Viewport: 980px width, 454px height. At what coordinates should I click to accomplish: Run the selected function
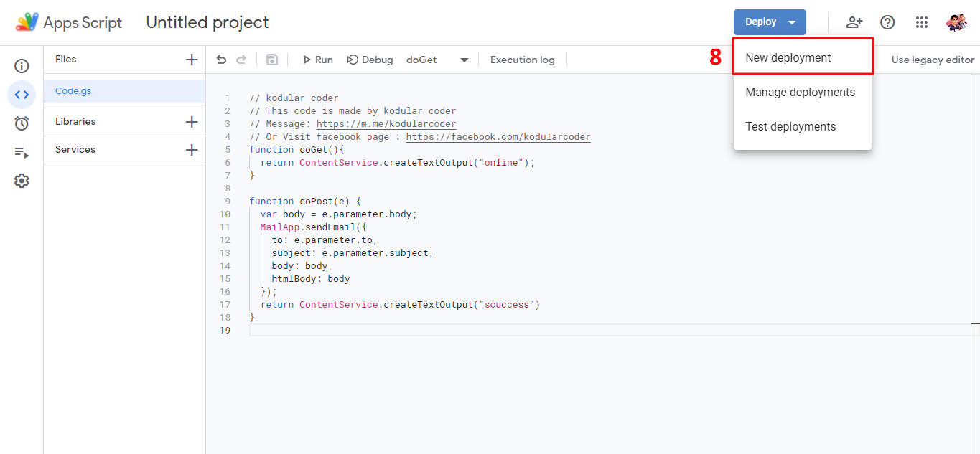(x=317, y=60)
